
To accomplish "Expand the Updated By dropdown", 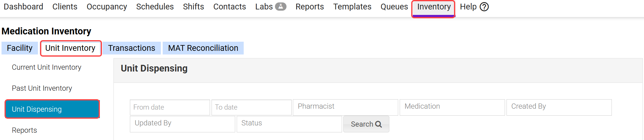I will coord(182,124).
